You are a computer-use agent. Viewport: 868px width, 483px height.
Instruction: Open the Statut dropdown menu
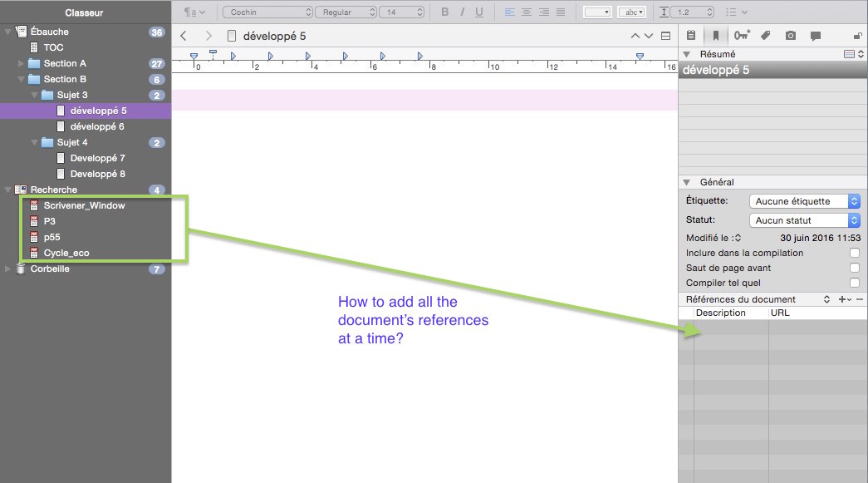coord(804,220)
